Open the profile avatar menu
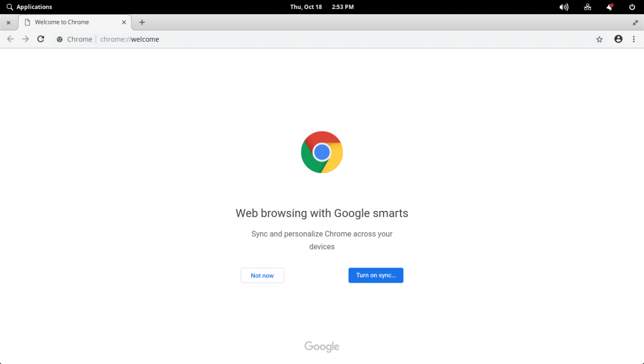This screenshot has width=644, height=364. pos(618,39)
